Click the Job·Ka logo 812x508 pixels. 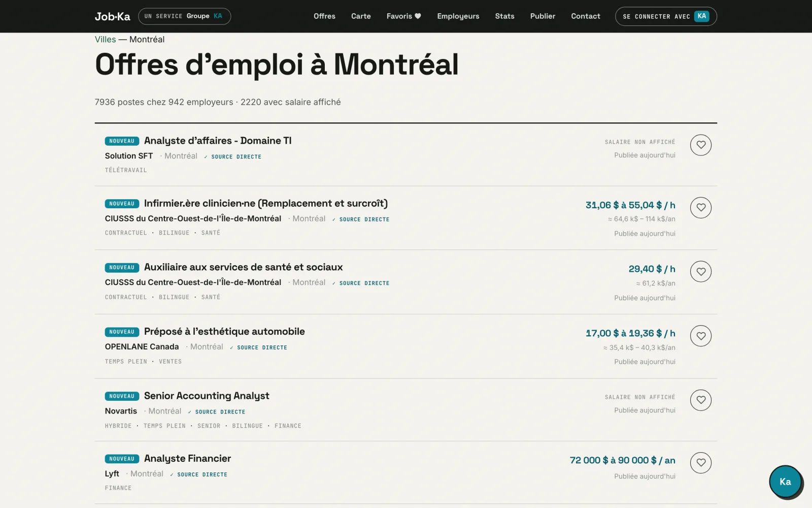point(112,16)
